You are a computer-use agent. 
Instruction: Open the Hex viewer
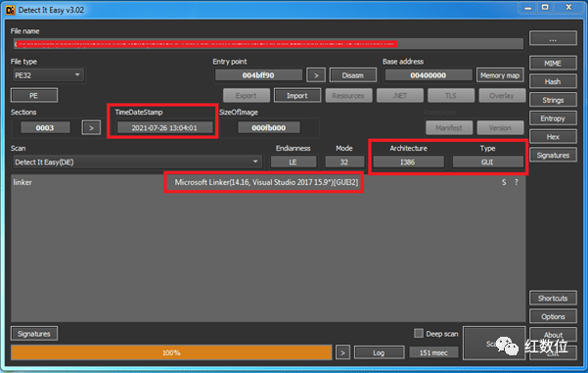(x=553, y=137)
